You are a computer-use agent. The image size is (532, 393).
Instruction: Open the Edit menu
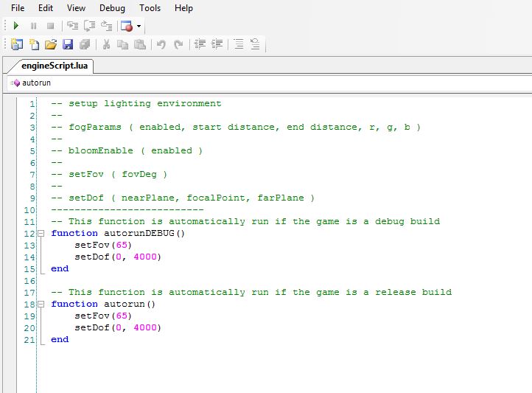(45, 8)
